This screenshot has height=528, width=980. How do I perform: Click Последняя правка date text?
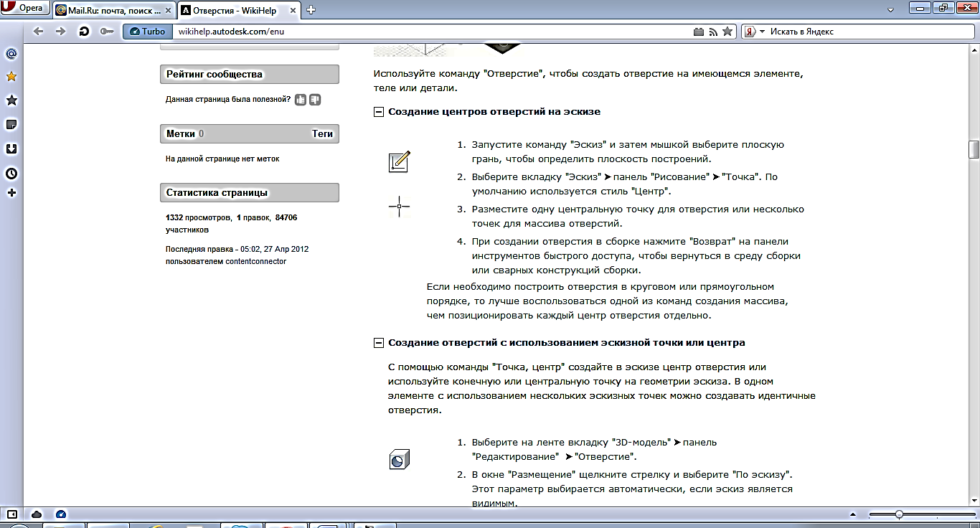pos(237,249)
